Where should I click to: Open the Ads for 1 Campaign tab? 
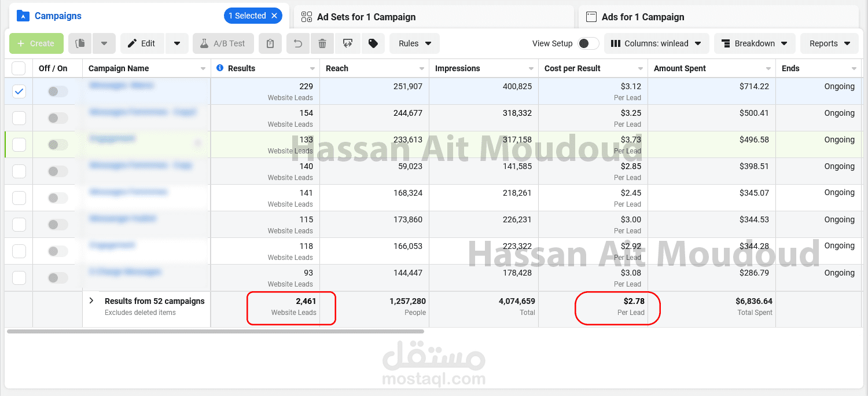coord(643,17)
